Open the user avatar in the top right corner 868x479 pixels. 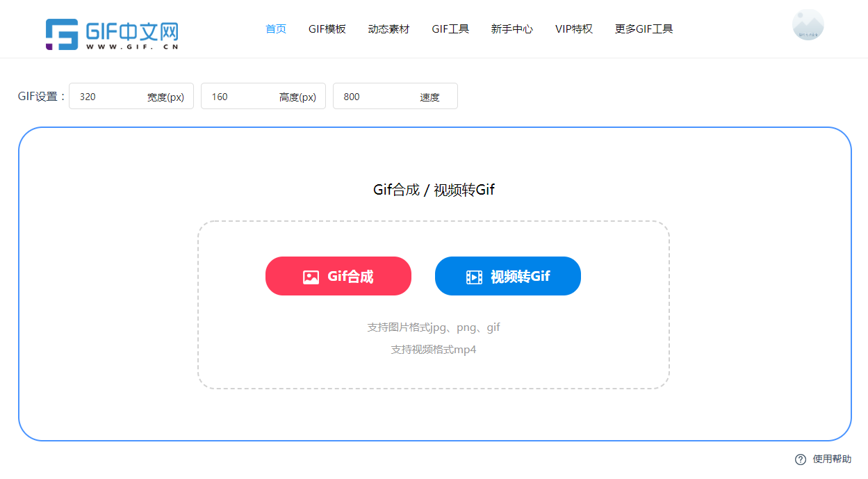pyautogui.click(x=808, y=24)
